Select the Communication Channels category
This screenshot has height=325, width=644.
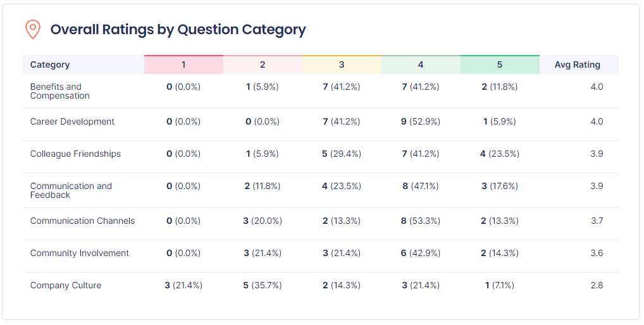82,221
